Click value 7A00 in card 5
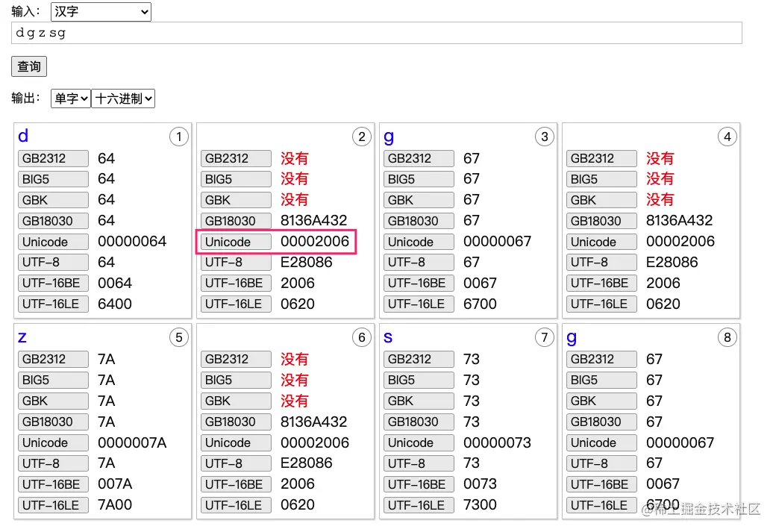The height and width of the screenshot is (532, 776). 115,505
